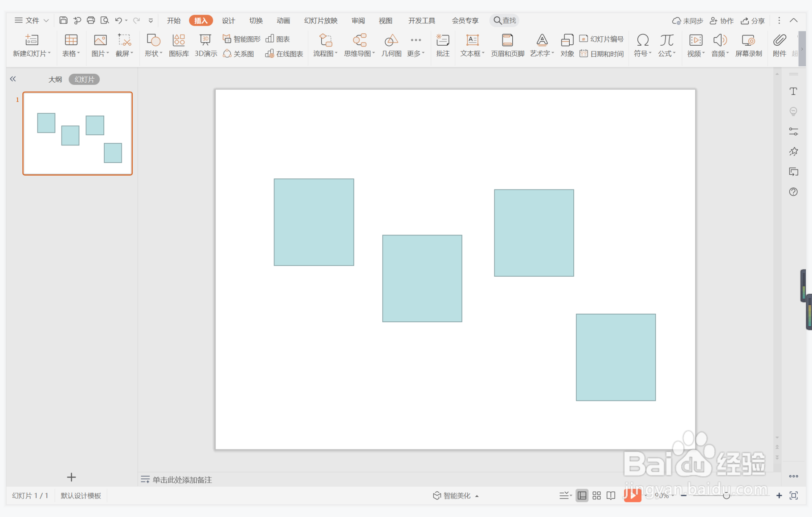Switch to slide sorter grid view
812x517 pixels.
coord(597,495)
